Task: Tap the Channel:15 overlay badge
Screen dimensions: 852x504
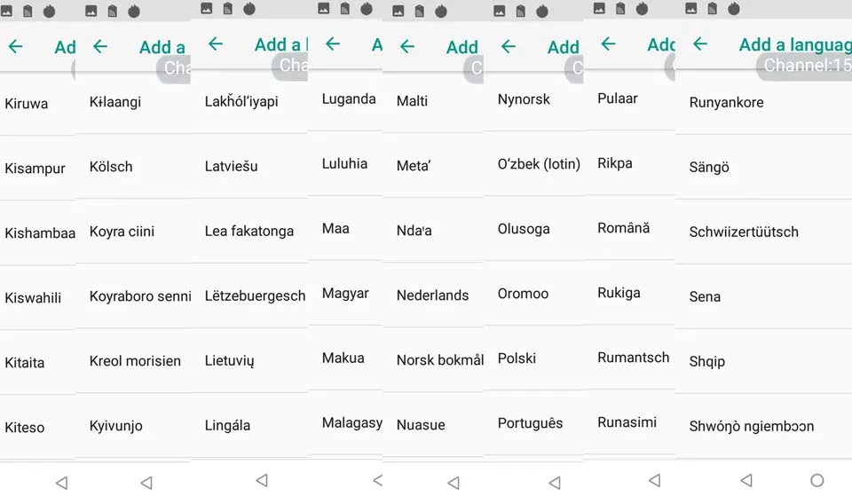Action: (804, 66)
